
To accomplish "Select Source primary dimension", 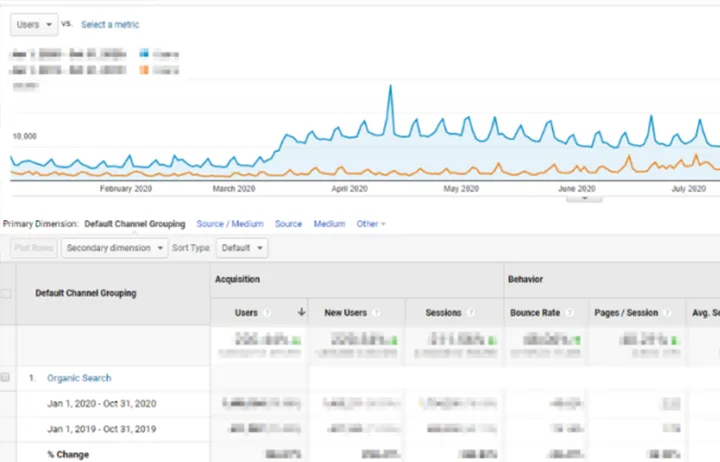I will click(288, 224).
